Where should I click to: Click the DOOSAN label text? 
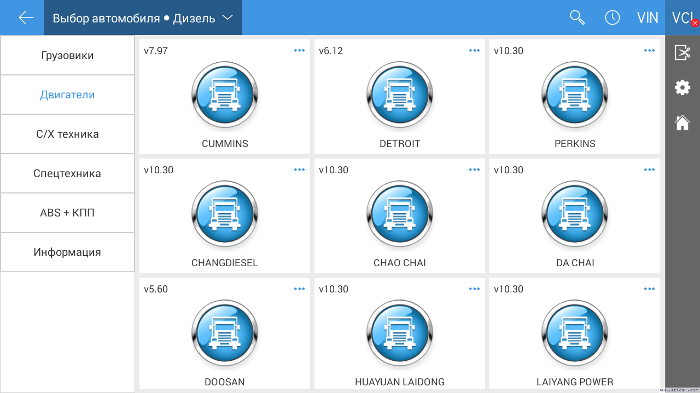click(225, 382)
